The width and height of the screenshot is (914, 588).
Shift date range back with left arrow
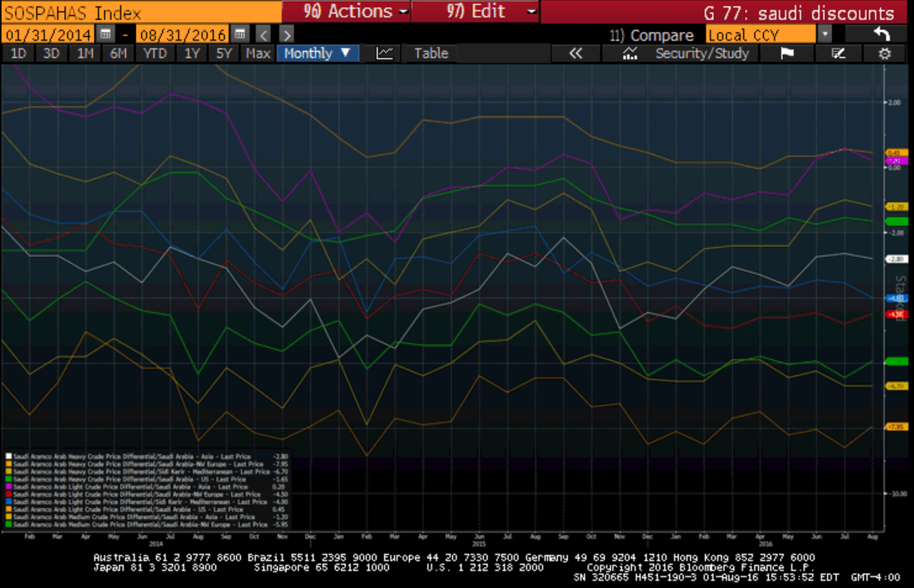[263, 34]
